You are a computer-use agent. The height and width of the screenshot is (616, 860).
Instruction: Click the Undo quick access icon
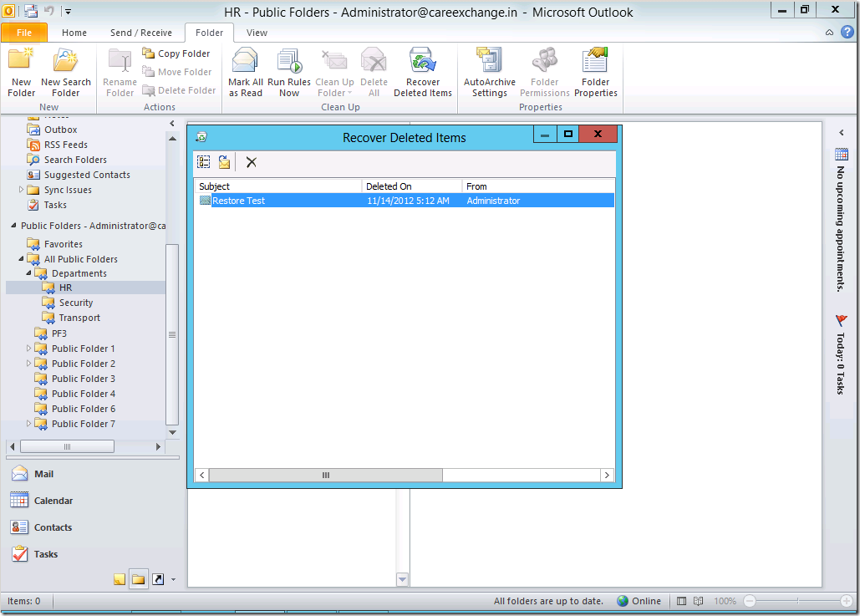coord(48,10)
